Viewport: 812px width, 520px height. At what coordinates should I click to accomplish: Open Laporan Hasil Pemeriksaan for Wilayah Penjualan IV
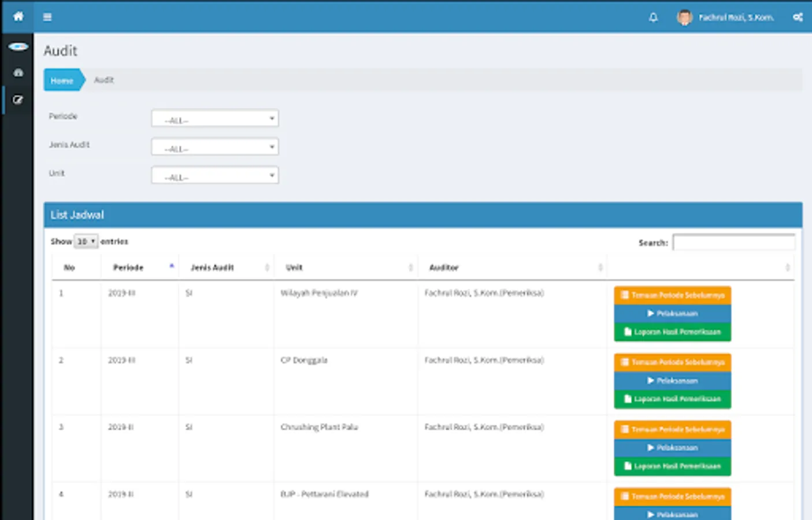[673, 332]
